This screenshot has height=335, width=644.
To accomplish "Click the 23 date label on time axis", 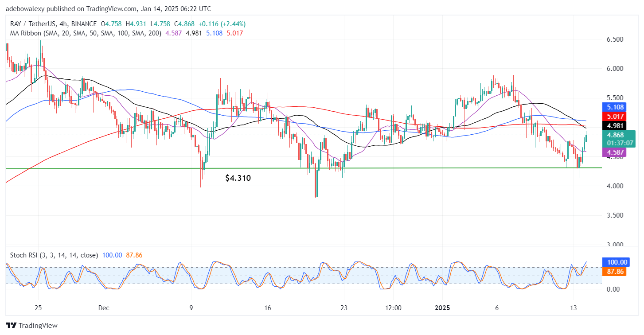I will [x=343, y=308].
